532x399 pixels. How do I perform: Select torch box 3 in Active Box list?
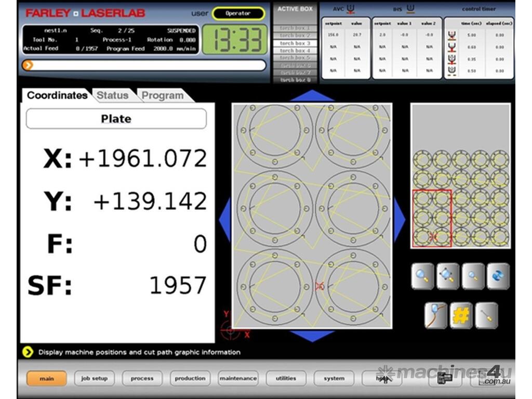coord(295,43)
